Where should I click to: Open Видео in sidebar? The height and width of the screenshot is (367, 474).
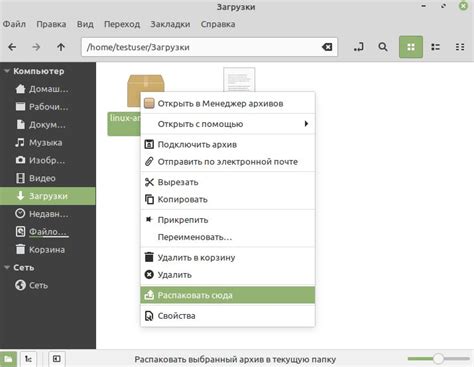[x=48, y=178]
